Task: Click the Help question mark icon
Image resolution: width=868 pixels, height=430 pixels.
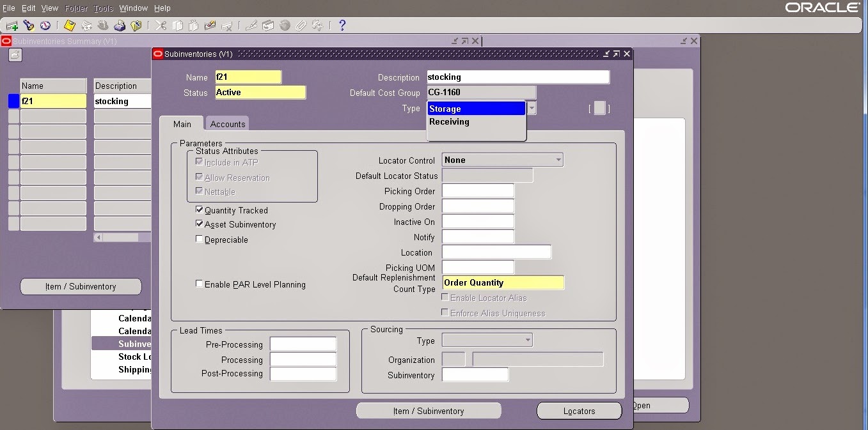Action: click(342, 25)
